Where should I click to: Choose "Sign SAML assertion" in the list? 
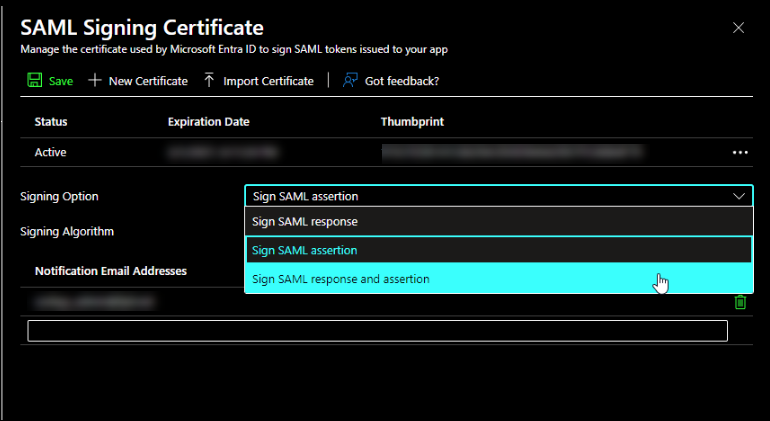pos(305,250)
